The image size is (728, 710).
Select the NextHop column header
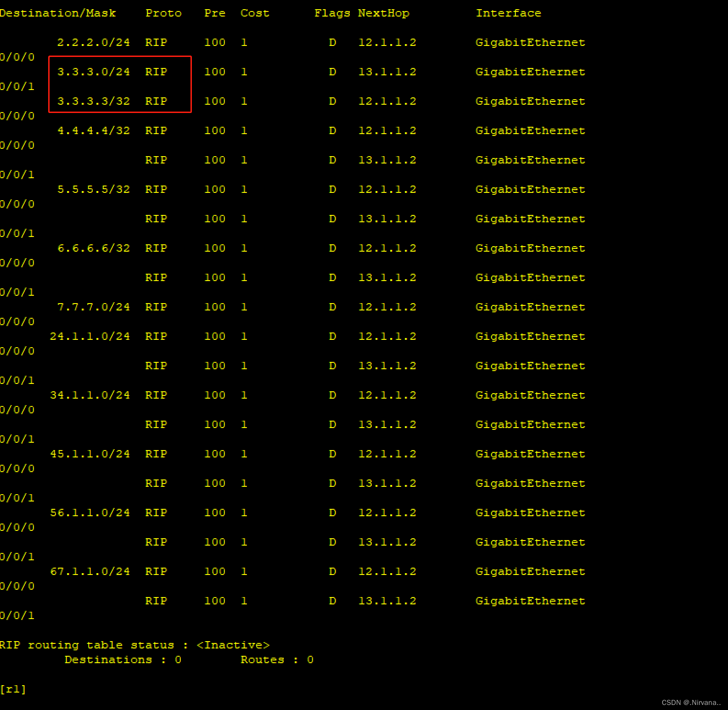point(384,13)
